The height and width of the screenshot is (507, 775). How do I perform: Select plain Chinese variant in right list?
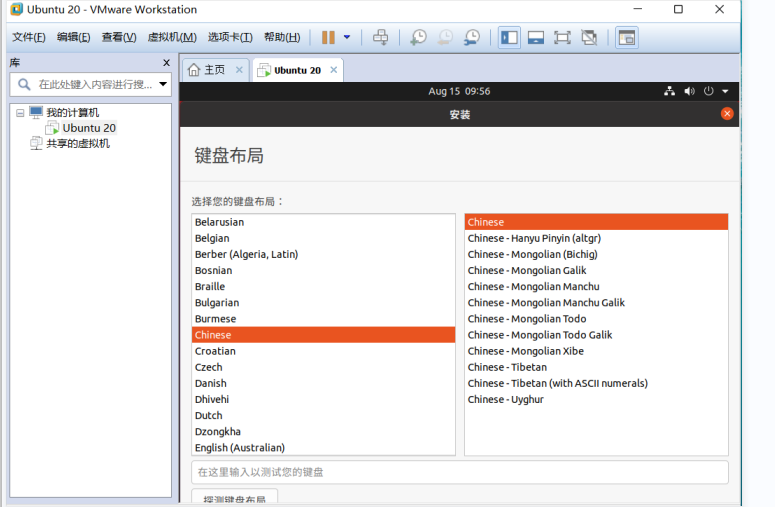pyautogui.click(x=596, y=222)
